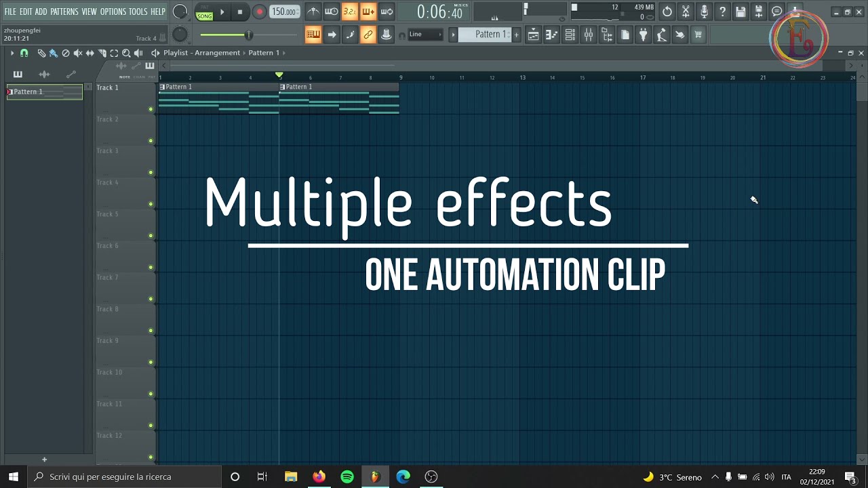Select the playlist zoom tool
Screen dimensions: 868x488
[x=126, y=53]
